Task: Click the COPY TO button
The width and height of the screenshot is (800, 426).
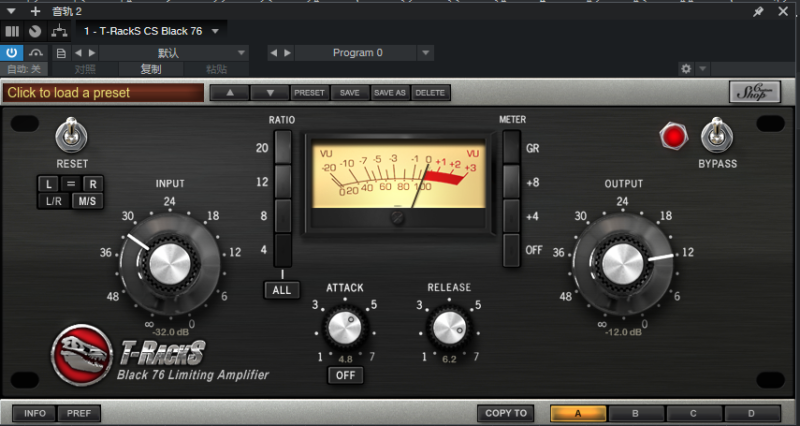Action: coord(506,412)
